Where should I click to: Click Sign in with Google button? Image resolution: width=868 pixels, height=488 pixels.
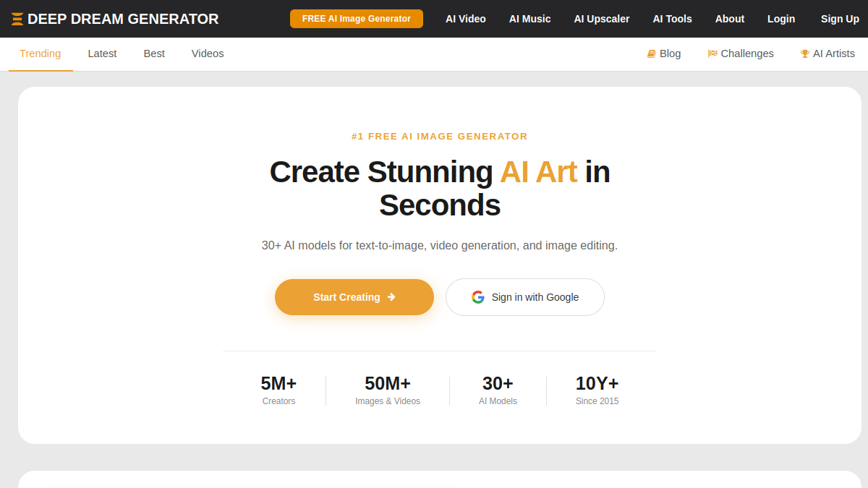coord(525,297)
